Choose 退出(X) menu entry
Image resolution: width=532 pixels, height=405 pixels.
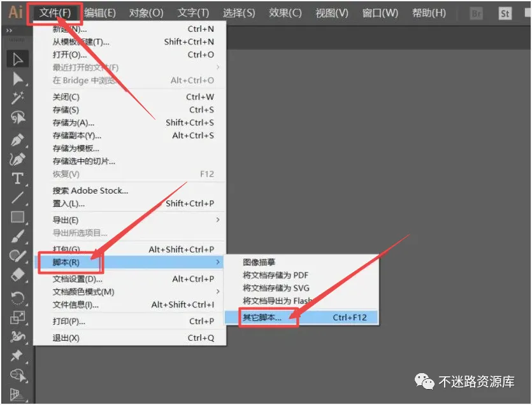coord(129,338)
